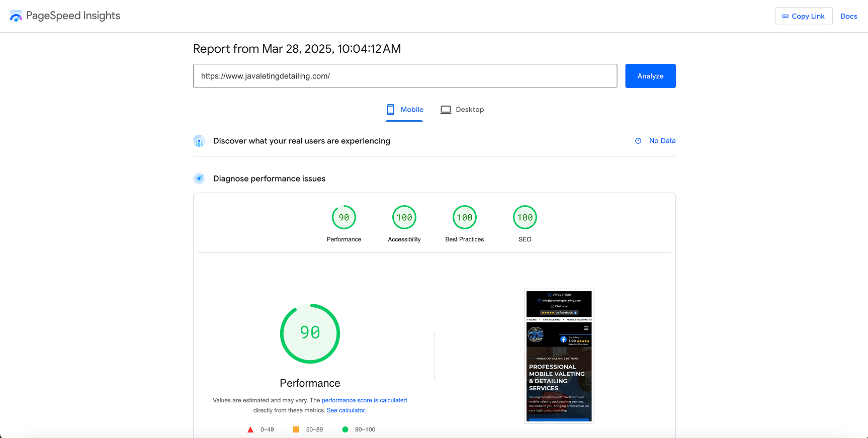Screen dimensions: 868x438
Task: Select the SEO 100 score gauge
Action: [x=525, y=218]
